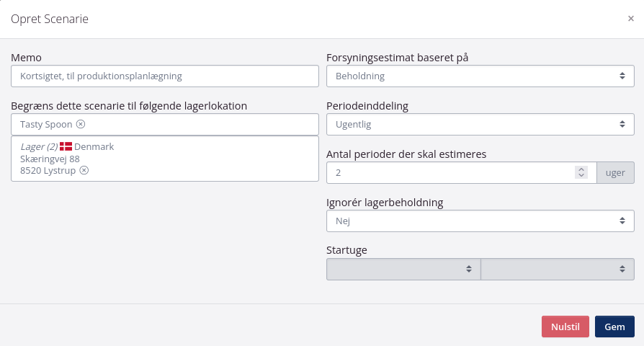This screenshot has height=346, width=644.
Task: Increase the number of periods with up arrow
Action: 581,169
